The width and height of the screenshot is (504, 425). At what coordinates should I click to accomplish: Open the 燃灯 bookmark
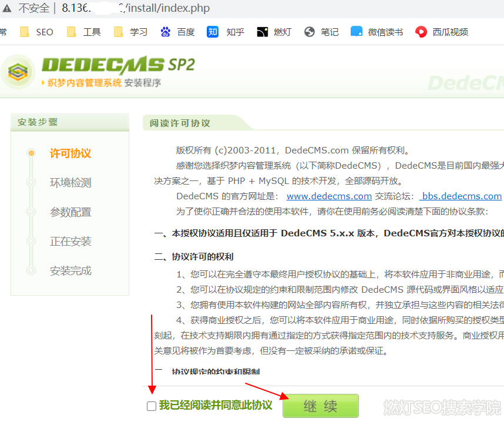point(274,32)
